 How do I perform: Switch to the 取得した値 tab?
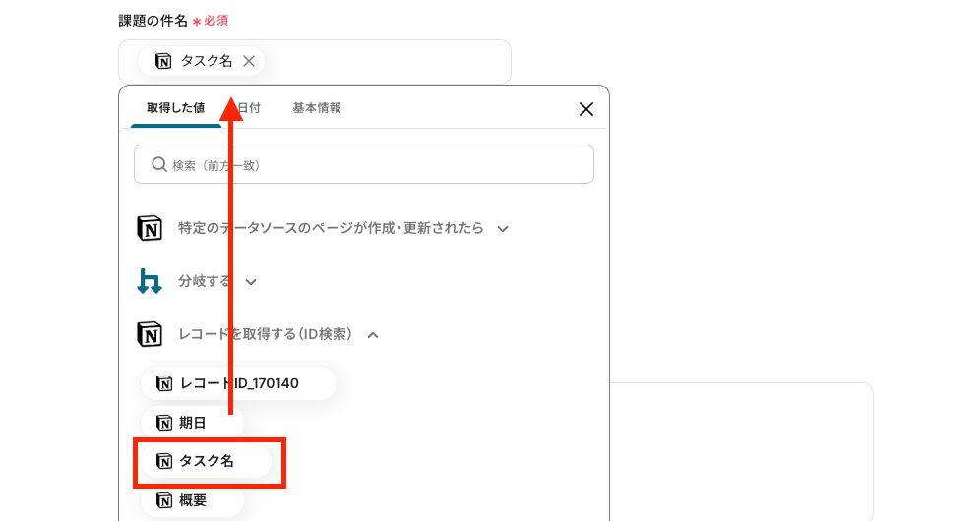[x=175, y=108]
